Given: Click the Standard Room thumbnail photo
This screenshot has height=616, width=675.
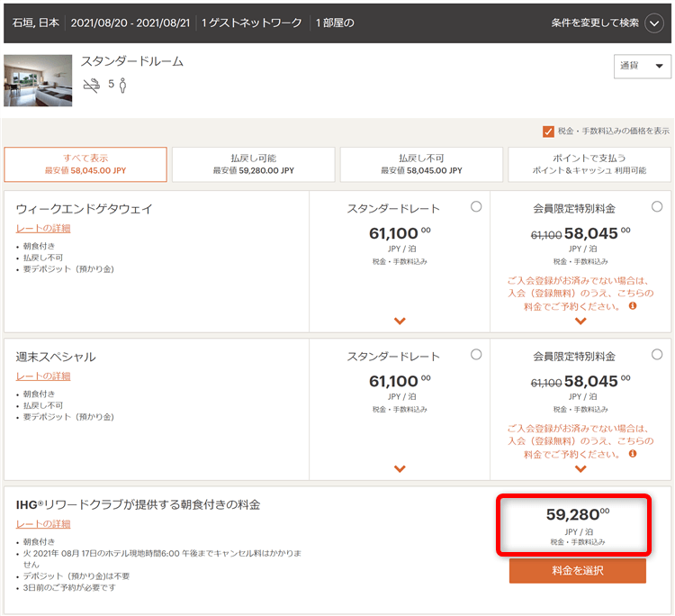Looking at the screenshot, I should [x=38, y=81].
